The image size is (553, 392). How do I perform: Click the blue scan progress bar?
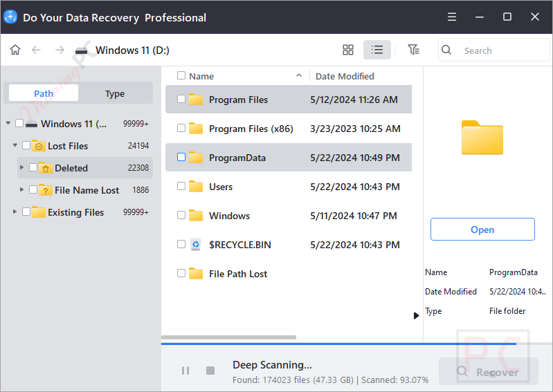tap(338, 344)
